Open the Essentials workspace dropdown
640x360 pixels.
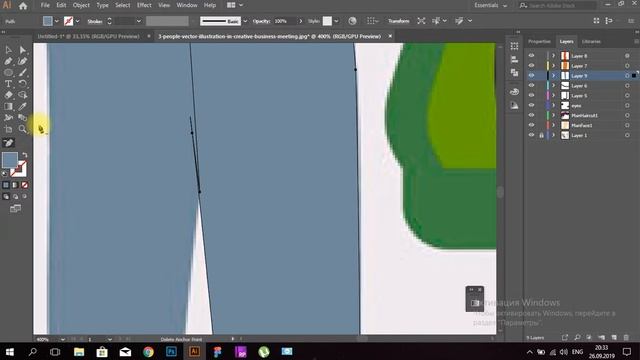tap(491, 5)
